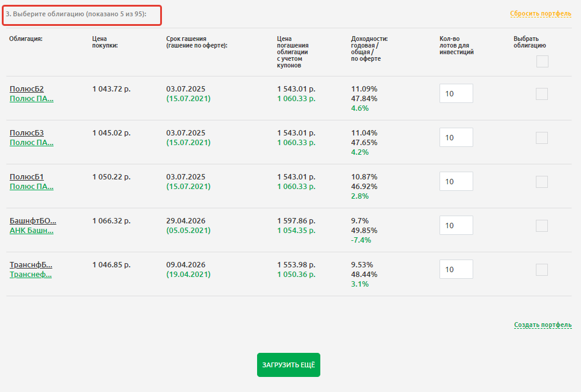This screenshot has width=581, height=392.
Task: Select the ПолюсБ1 bond checkbox
Action: click(542, 182)
